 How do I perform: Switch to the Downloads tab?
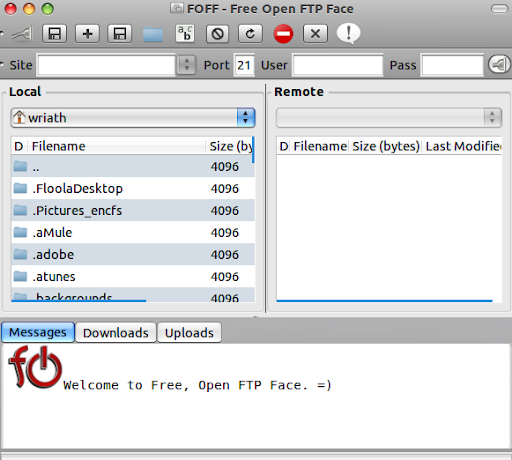pyautogui.click(x=116, y=332)
